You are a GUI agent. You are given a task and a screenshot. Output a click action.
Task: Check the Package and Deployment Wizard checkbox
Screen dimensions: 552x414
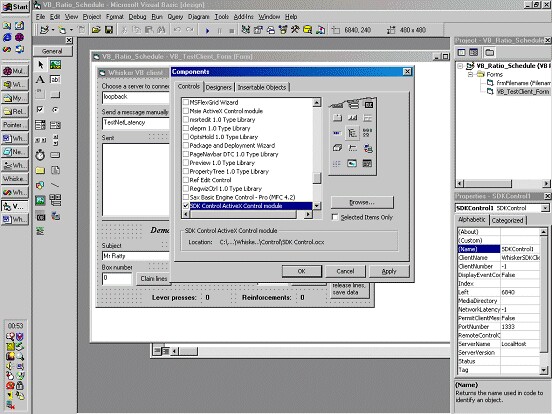tap(186, 145)
